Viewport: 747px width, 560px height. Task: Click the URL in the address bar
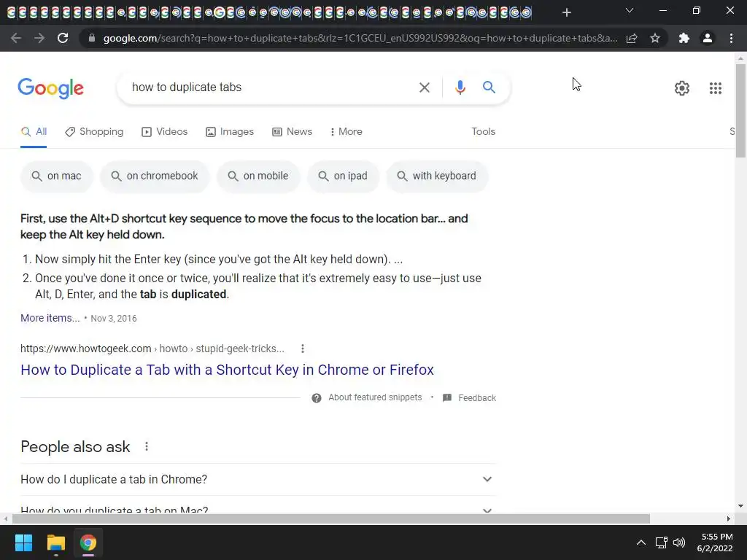pyautogui.click(x=360, y=38)
